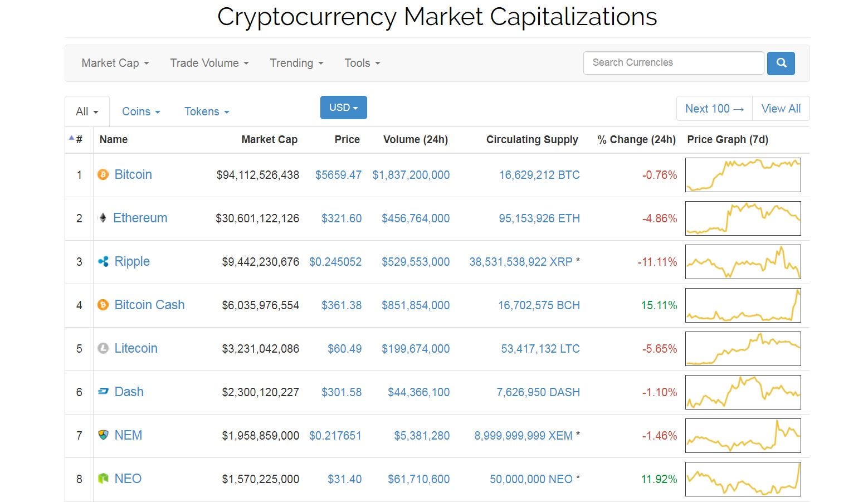This screenshot has height=502, width=868.
Task: Open Bitcoin's 7-day price graph
Action: tap(743, 175)
